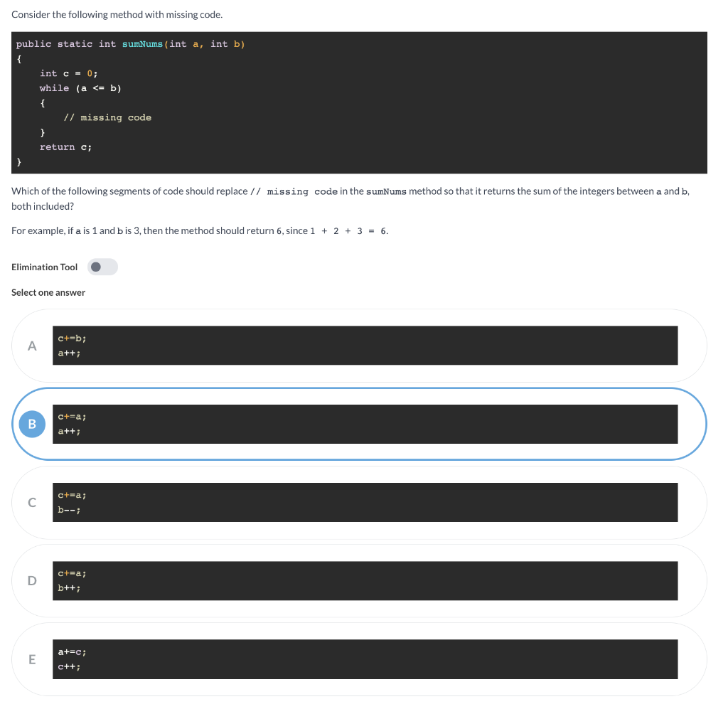The image size is (728, 709).
Task: Toggle the Elimination Tool switch
Action: pyautogui.click(x=102, y=267)
